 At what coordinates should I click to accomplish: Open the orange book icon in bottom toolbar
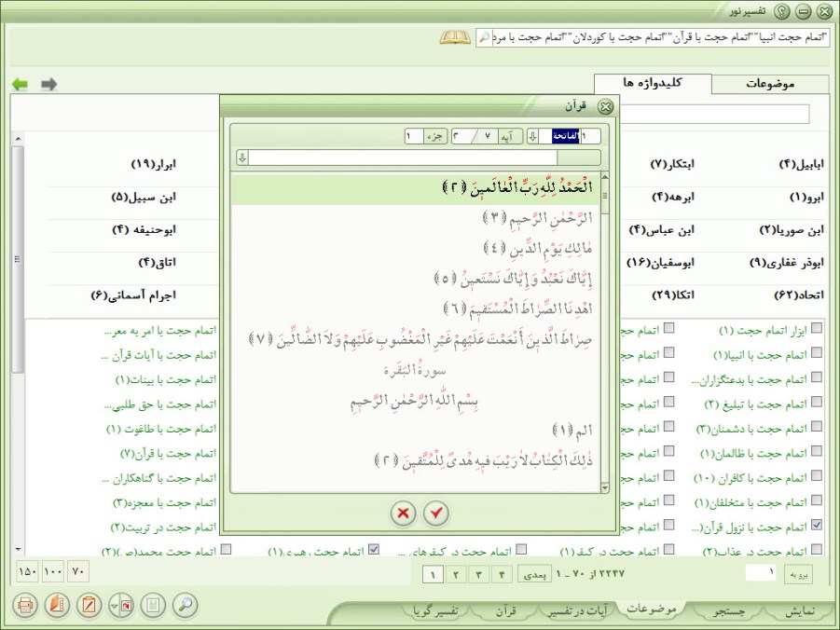57,606
